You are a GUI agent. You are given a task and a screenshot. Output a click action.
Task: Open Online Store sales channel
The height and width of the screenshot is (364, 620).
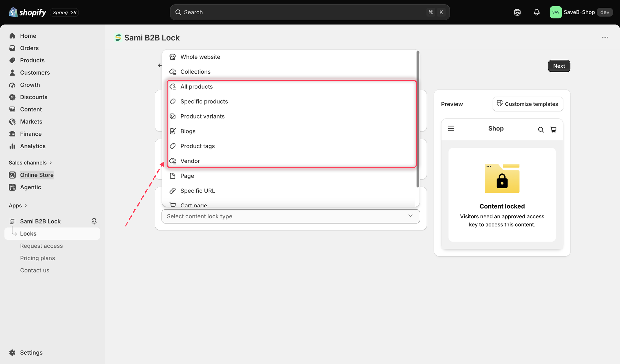pos(36,175)
